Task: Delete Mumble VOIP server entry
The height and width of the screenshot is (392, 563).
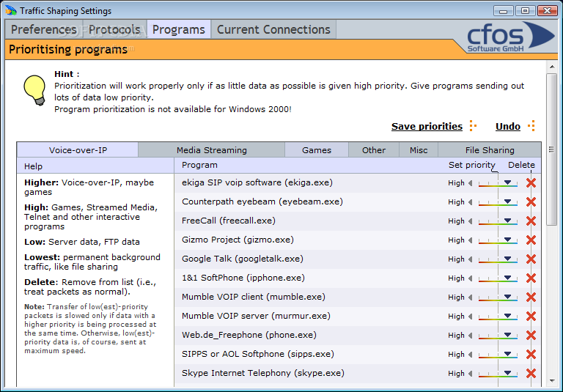Action: click(531, 317)
